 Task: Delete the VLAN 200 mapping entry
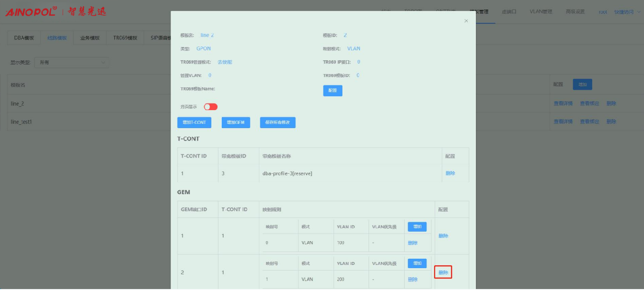point(413,280)
